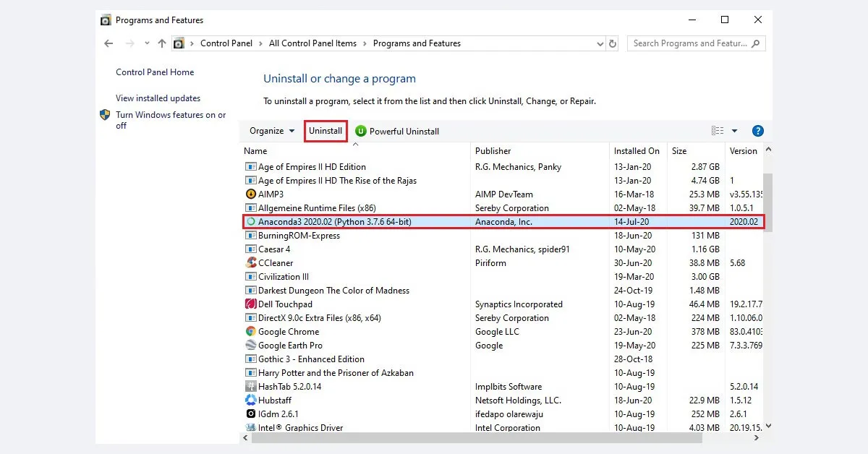This screenshot has width=868, height=454.
Task: Click the change view layout icon
Action: [717, 131]
